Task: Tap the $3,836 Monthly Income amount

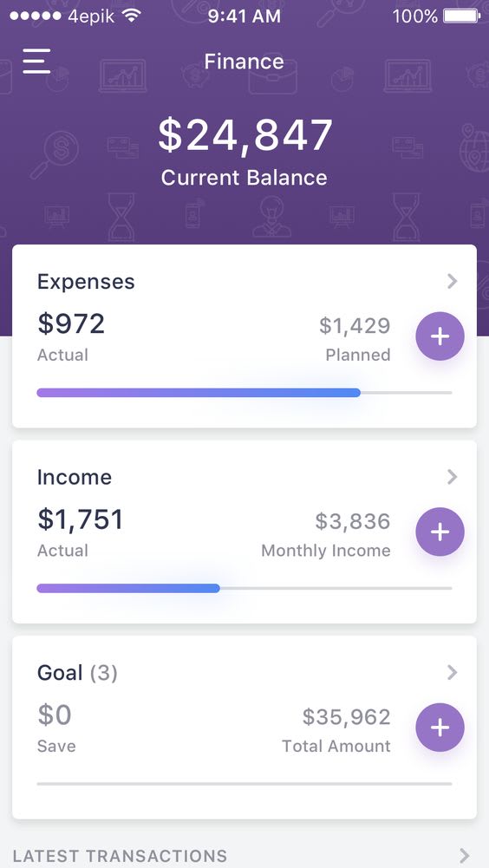Action: (x=353, y=521)
